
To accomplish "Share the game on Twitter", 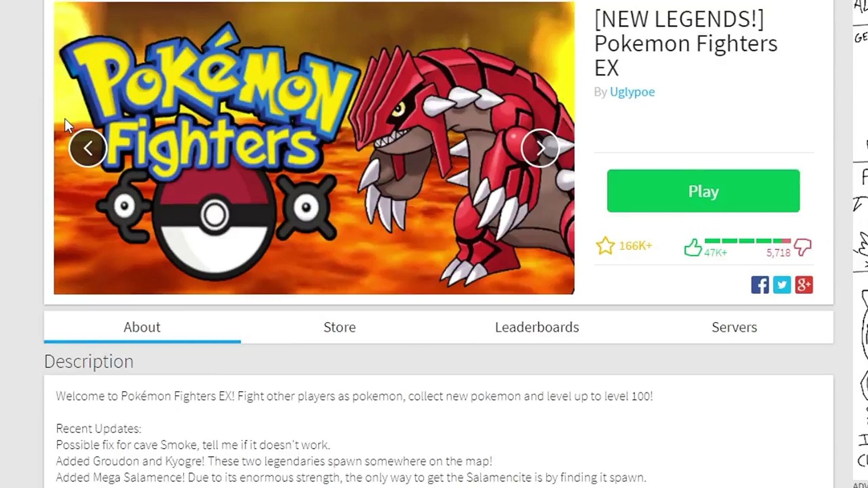I will pyautogui.click(x=782, y=285).
